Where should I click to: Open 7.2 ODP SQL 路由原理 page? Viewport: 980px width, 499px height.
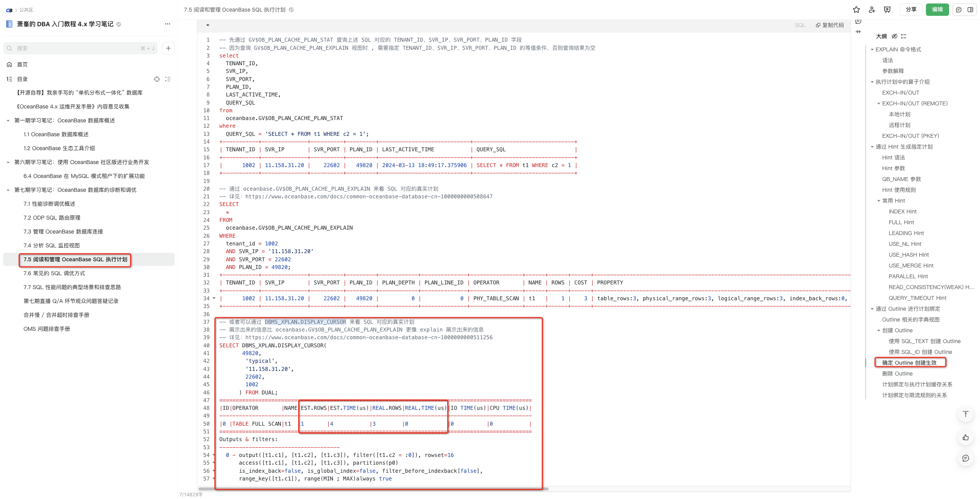pos(52,218)
